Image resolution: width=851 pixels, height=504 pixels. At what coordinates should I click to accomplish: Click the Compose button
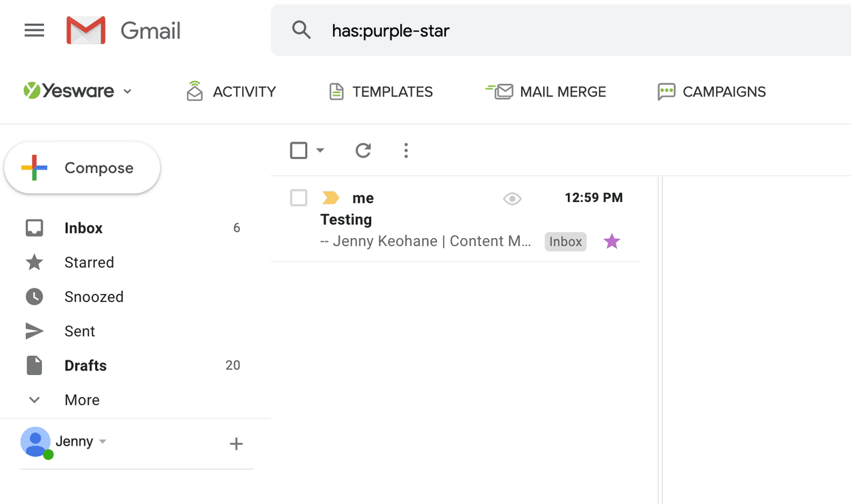click(x=82, y=168)
